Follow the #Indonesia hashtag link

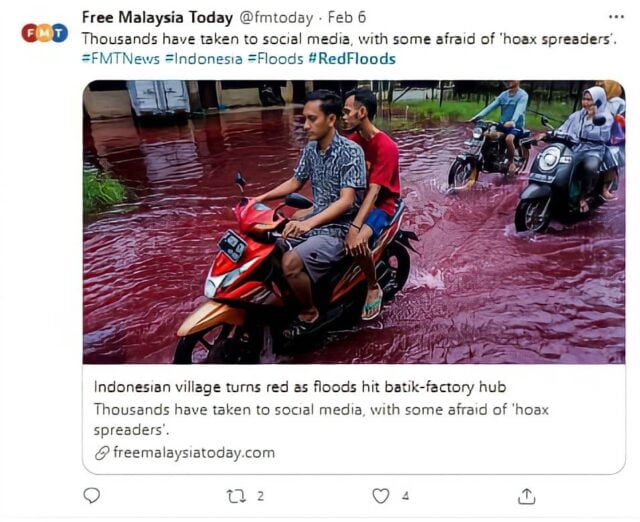[206, 58]
